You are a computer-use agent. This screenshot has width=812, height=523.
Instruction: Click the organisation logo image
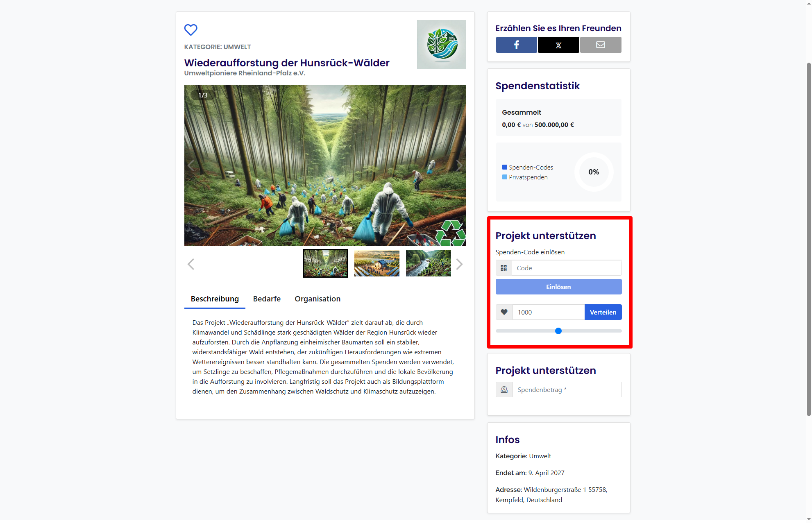point(441,44)
